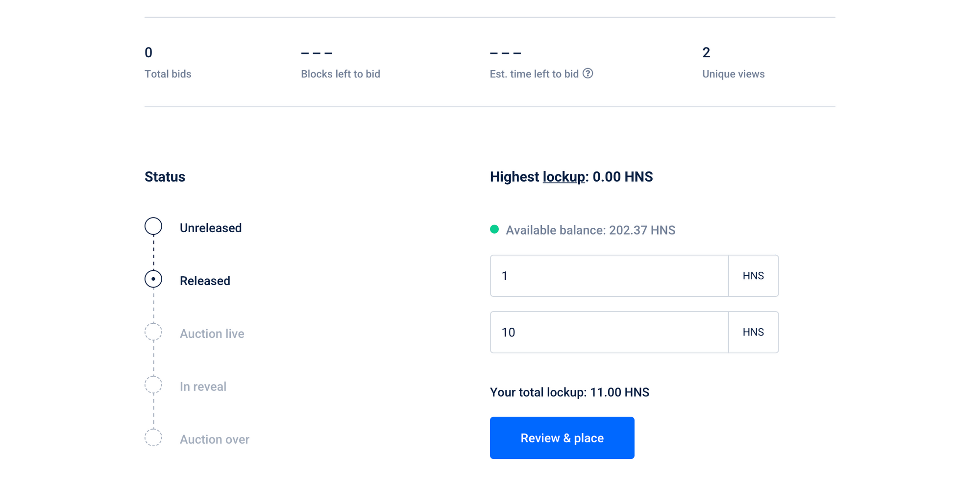Click the Your total lockup text
980x482 pixels.
tap(569, 392)
